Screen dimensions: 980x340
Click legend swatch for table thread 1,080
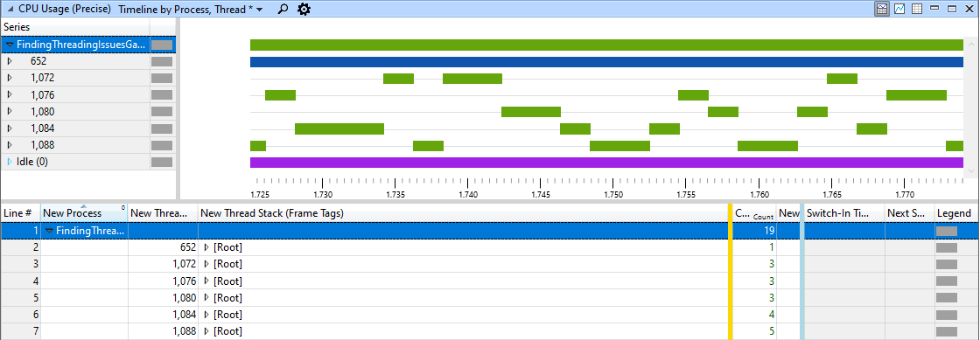pyautogui.click(x=946, y=297)
